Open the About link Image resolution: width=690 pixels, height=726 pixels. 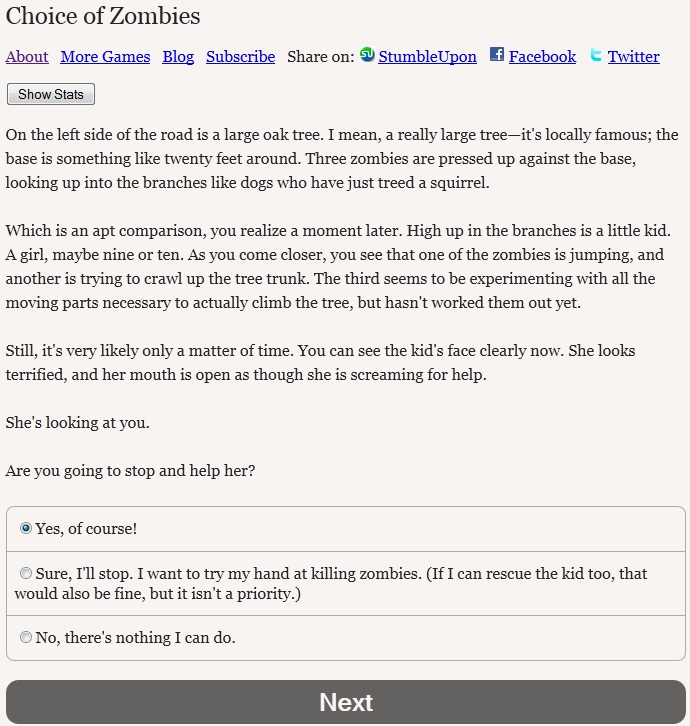(27, 57)
